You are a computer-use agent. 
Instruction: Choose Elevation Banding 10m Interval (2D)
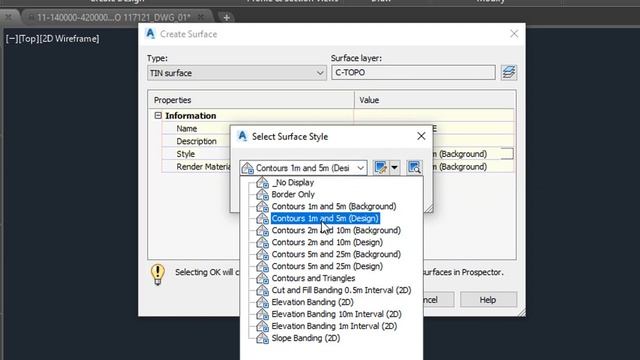point(336,314)
